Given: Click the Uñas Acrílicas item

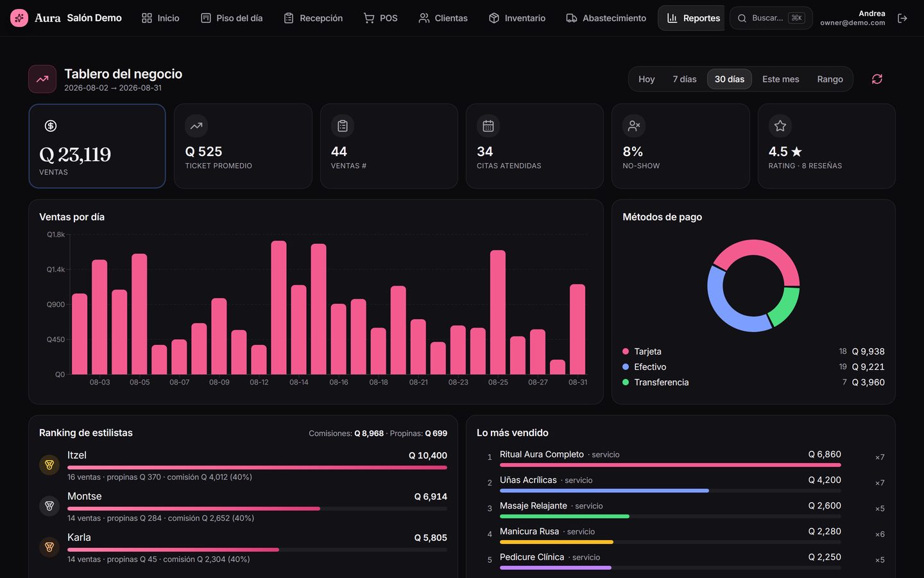Looking at the screenshot, I should [x=681, y=483].
